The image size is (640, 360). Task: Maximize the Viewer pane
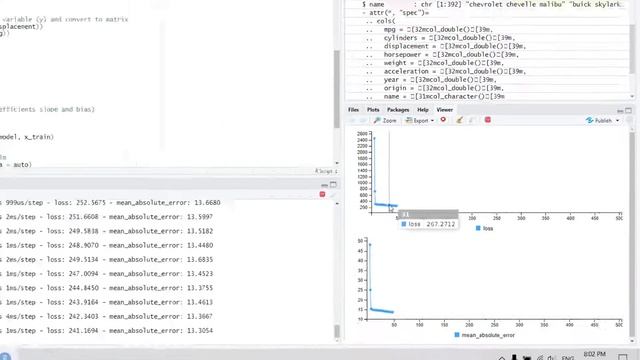629,110
